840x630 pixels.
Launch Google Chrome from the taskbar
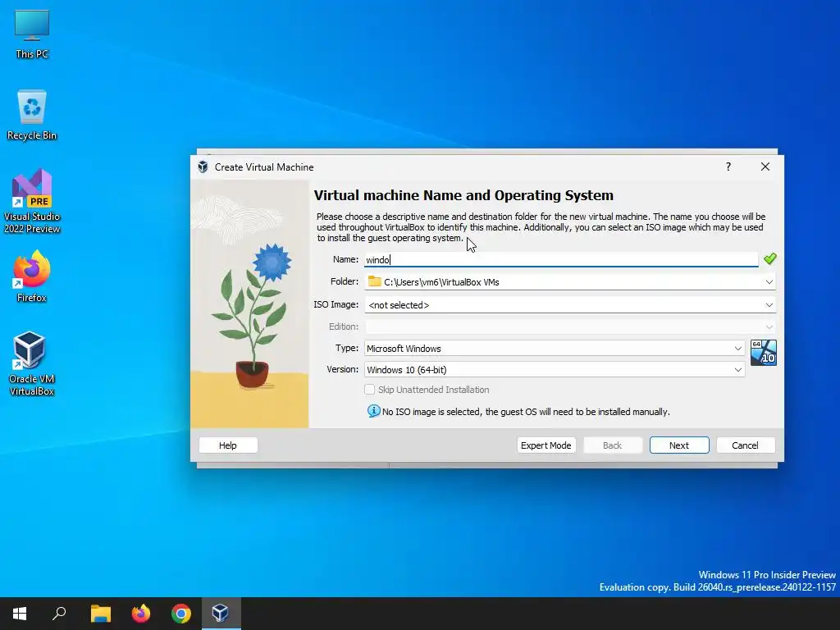(181, 614)
